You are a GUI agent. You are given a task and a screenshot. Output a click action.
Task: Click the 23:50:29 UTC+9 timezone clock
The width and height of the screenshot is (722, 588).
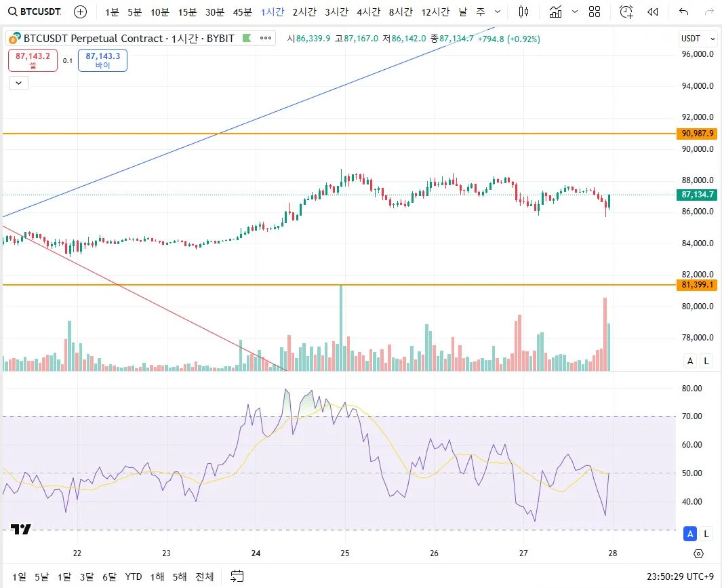[x=680, y=577]
